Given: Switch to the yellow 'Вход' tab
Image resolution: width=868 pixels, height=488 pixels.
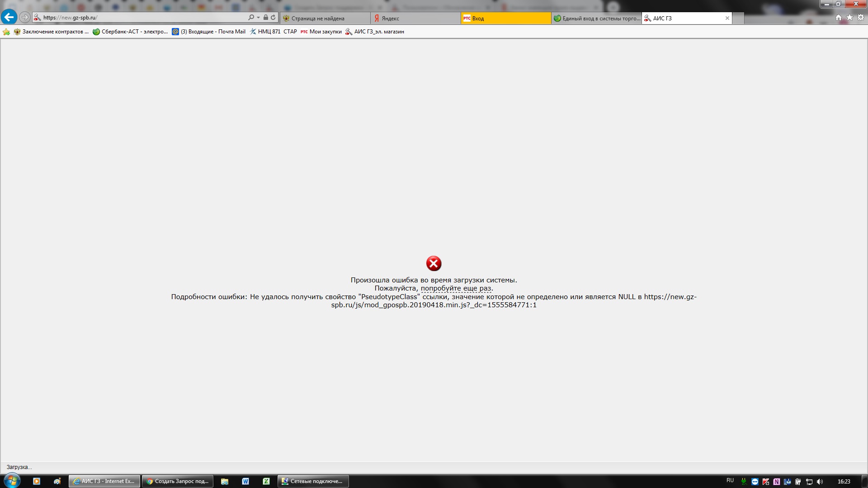Looking at the screenshot, I should click(506, 18).
